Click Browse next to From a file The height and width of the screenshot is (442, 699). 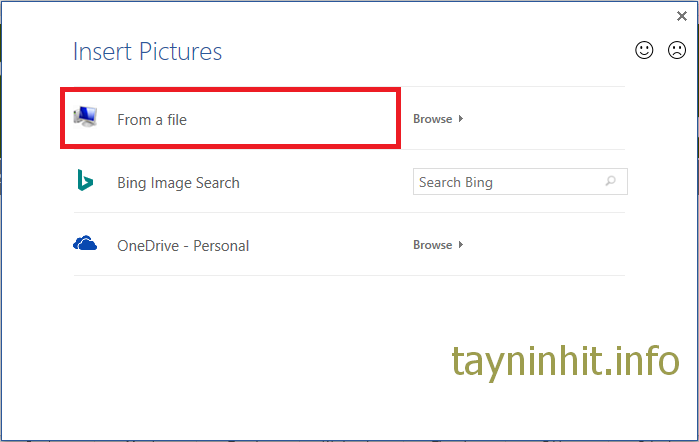[x=433, y=119]
